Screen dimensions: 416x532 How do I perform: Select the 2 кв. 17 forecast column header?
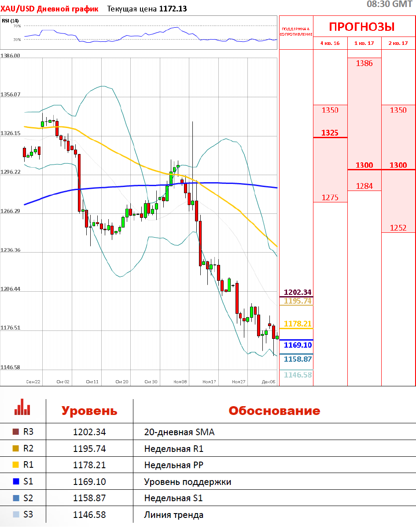pos(398,43)
